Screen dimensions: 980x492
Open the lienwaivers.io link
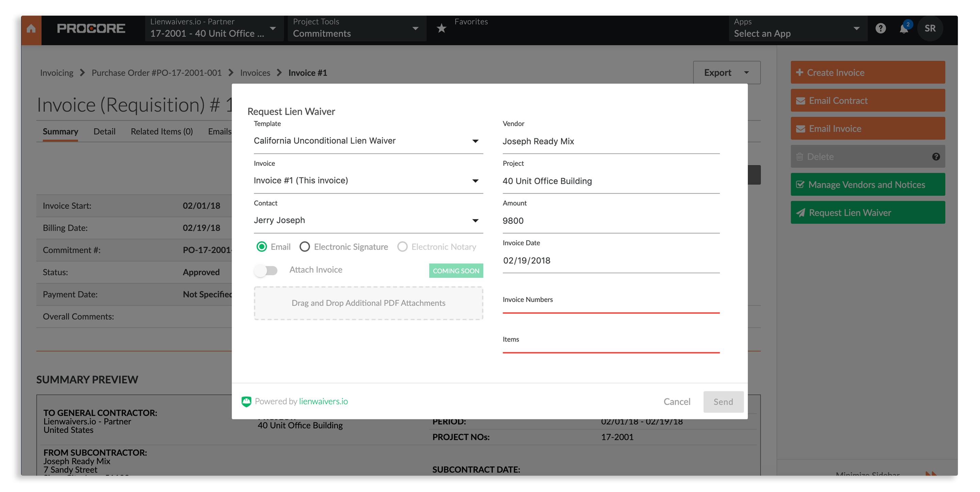pos(323,401)
